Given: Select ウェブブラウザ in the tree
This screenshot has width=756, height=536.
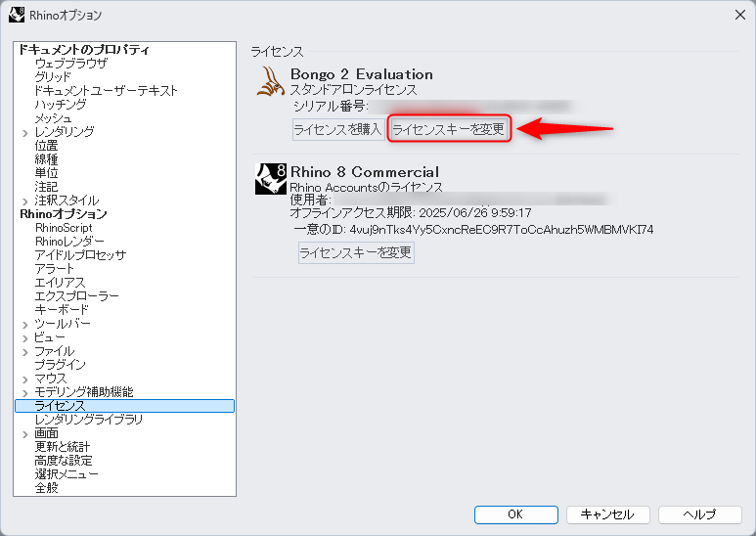Looking at the screenshot, I should point(71,64).
